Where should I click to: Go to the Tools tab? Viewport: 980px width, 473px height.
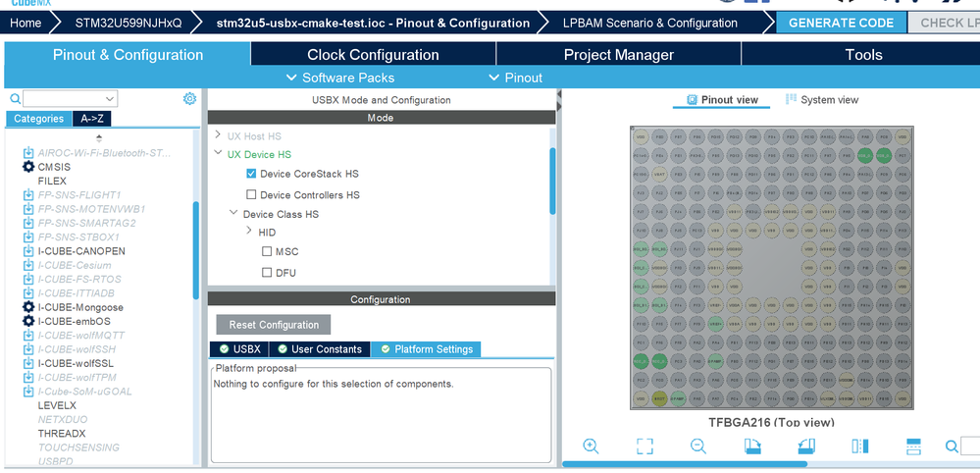(x=863, y=54)
